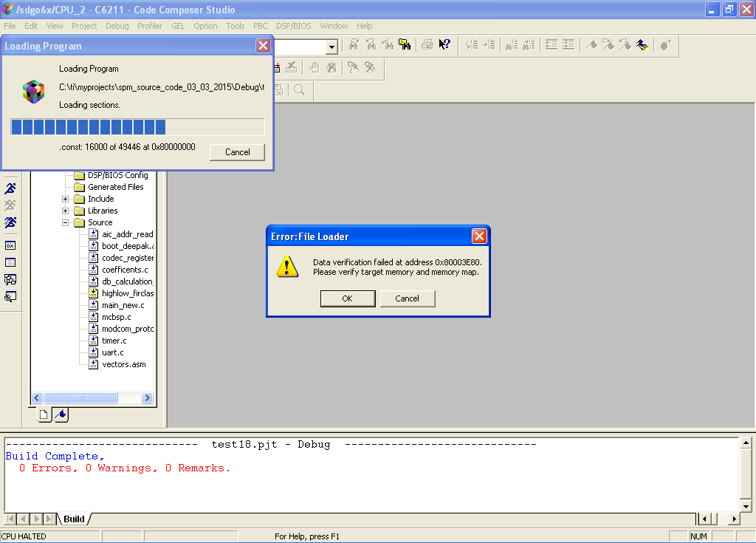
Task: Click the project tree horizontal scrollbar thumb
Action: click(80, 397)
